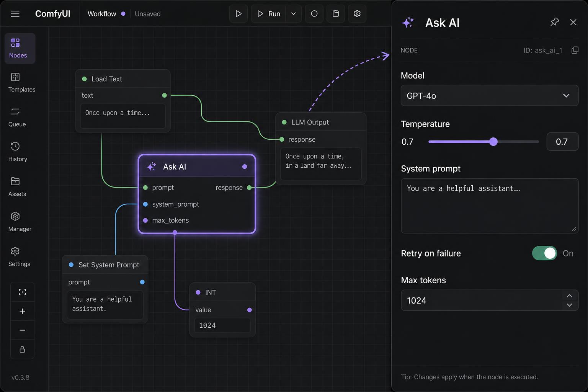Viewport: 588px width, 392px height.
Task: Click the response output port on Ask AI
Action: [x=249, y=188]
